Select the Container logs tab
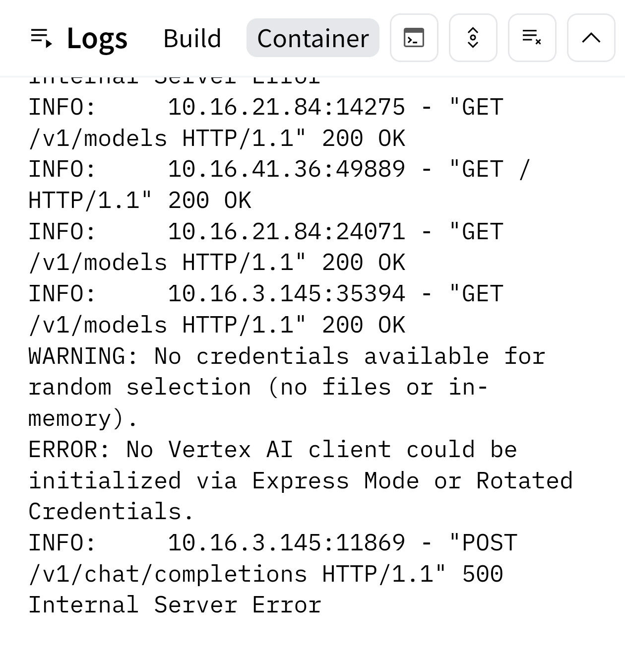Screen dimensions: 625x672 click(312, 38)
